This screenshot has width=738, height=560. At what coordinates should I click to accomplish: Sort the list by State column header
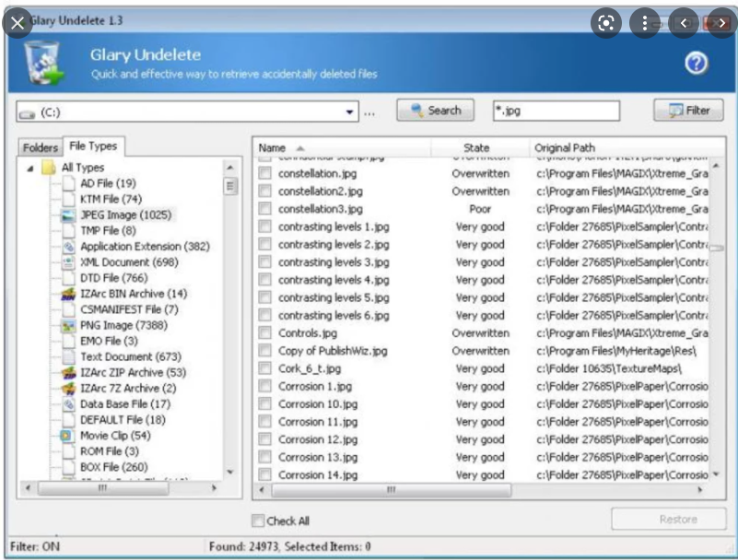click(x=480, y=147)
